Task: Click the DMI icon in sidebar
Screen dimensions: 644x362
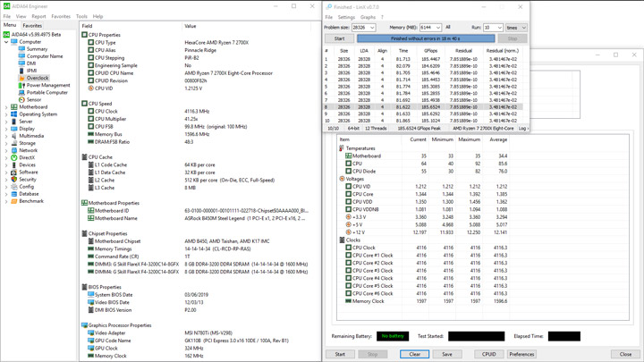Action: [x=21, y=63]
